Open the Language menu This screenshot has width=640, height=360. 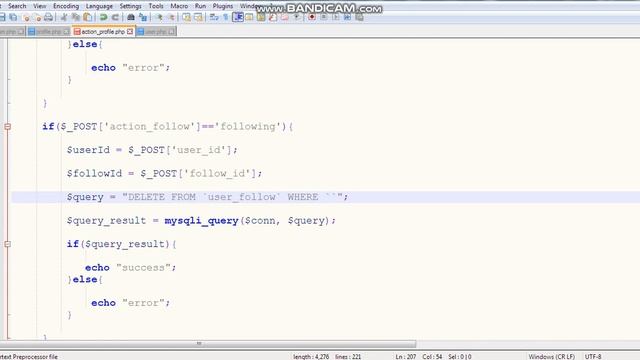tap(99, 6)
